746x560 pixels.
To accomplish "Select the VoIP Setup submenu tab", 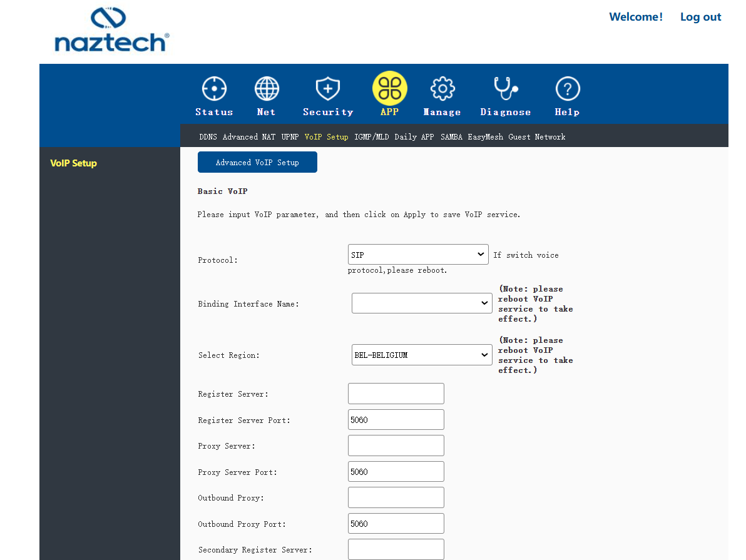I will (327, 137).
